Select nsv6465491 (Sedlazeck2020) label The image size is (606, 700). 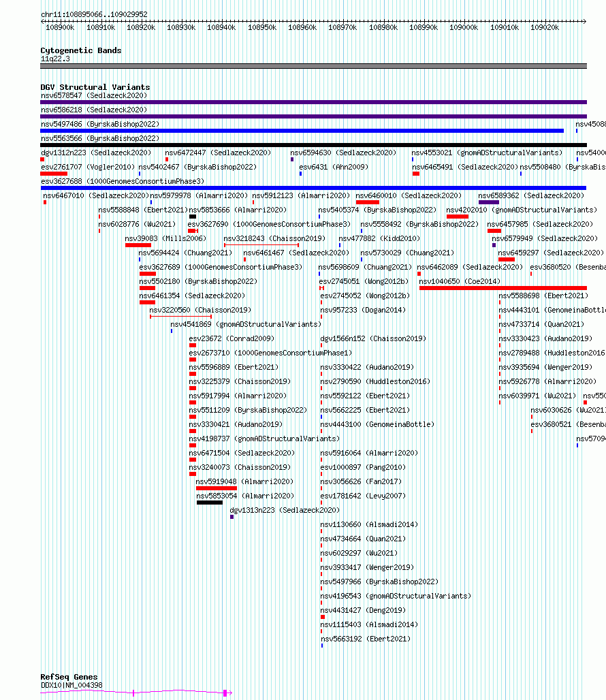pos(465,167)
